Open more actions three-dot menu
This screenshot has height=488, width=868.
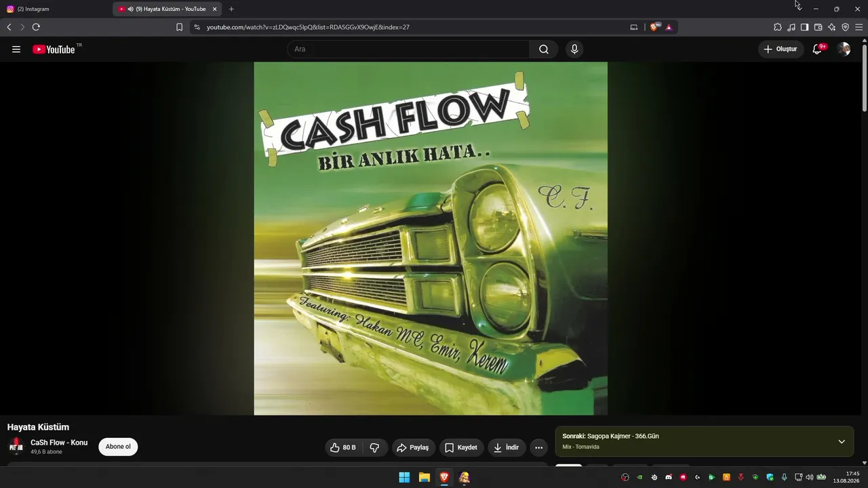(x=538, y=447)
